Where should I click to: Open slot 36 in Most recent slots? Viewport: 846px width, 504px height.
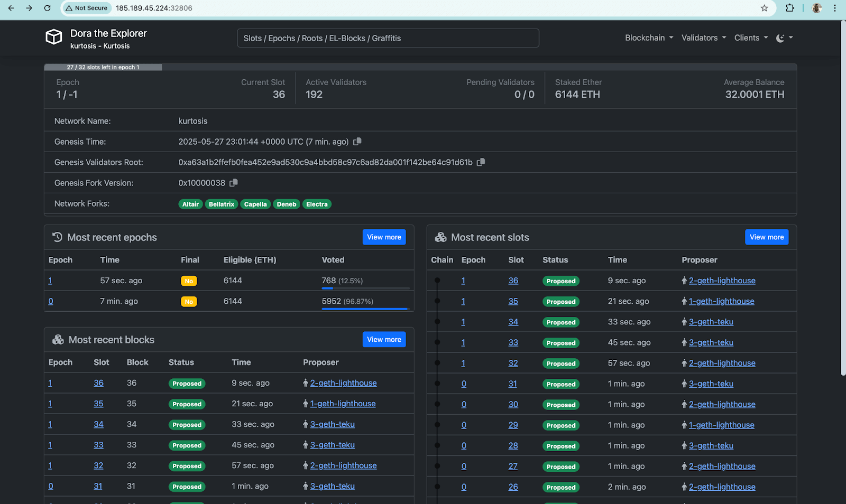click(x=513, y=281)
